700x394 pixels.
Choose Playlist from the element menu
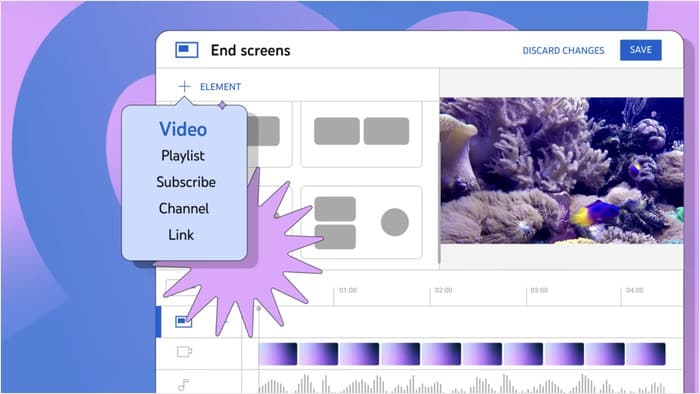pos(183,156)
